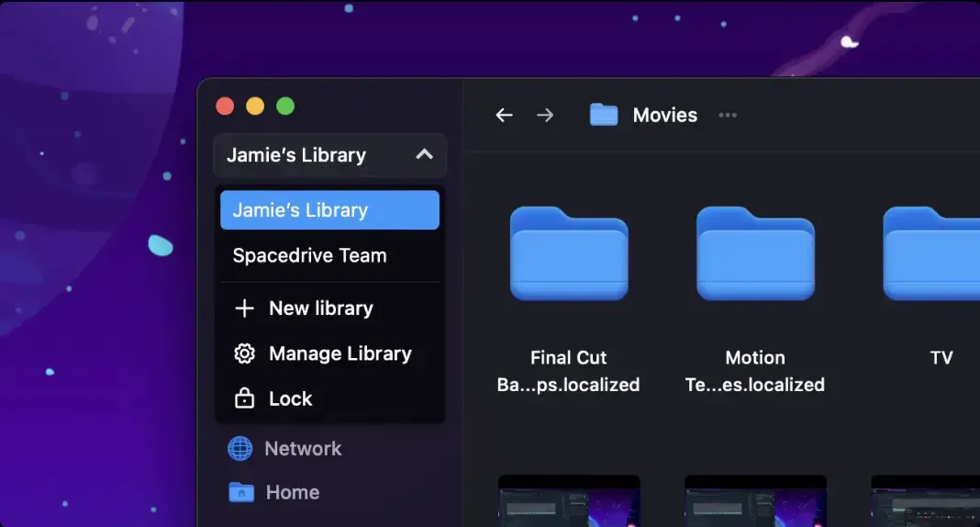Screen dimensions: 980x527
Task: Select the thumbnail below the Motion folder
Action: pos(755,500)
